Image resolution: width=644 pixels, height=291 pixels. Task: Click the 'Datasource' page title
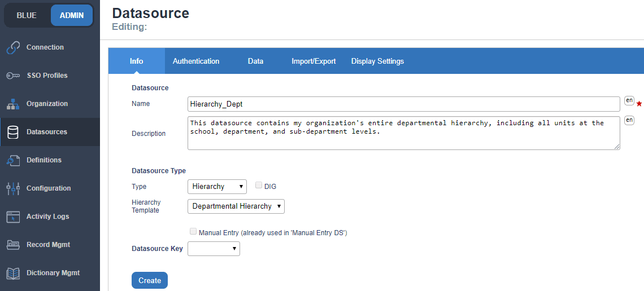(x=151, y=13)
